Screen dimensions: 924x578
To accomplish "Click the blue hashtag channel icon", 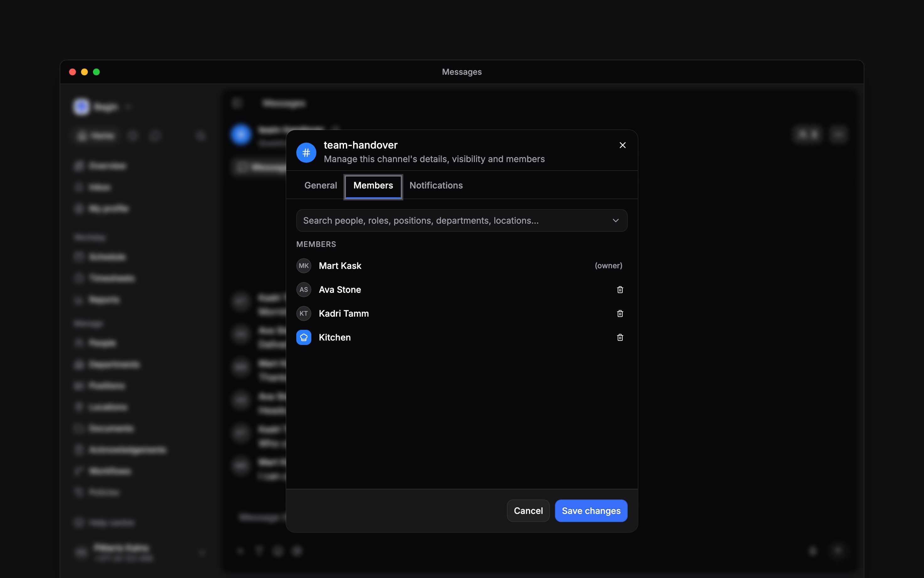I will 306,153.
